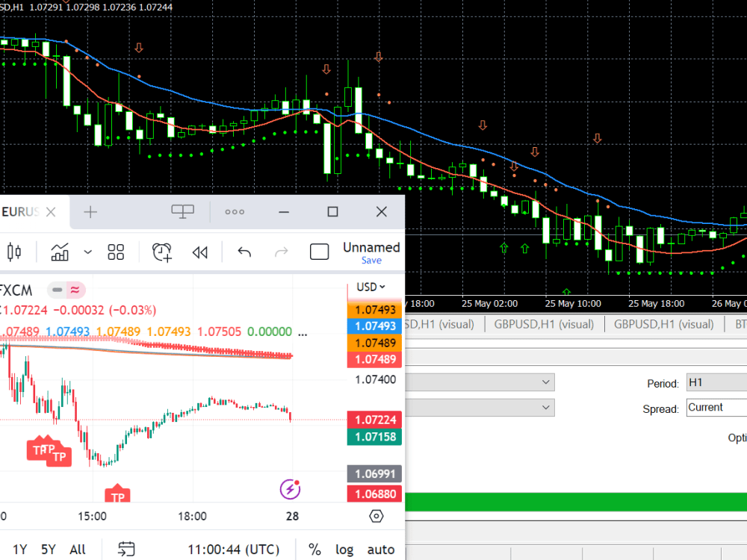Maximize the TradingView window
This screenshot has width=747, height=560.
(332, 212)
